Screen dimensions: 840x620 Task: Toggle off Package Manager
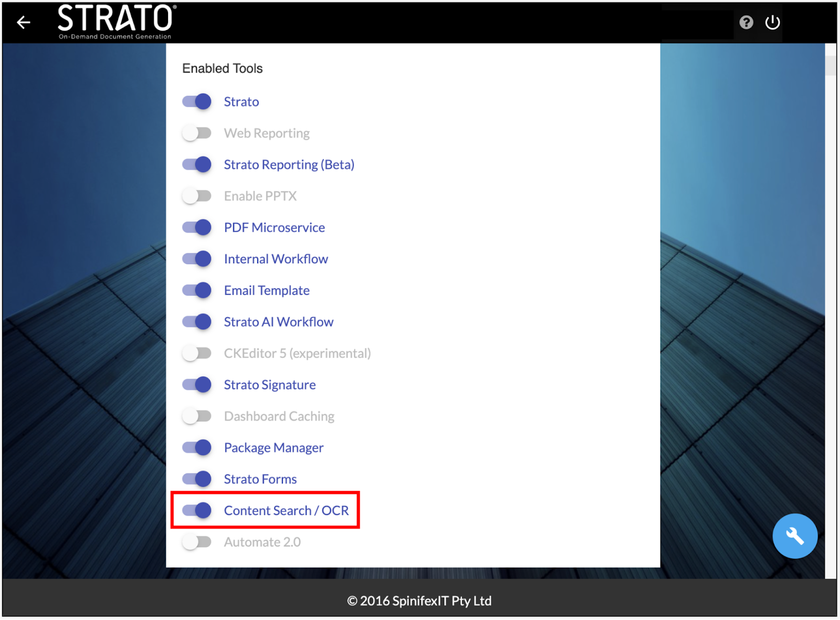pos(197,448)
